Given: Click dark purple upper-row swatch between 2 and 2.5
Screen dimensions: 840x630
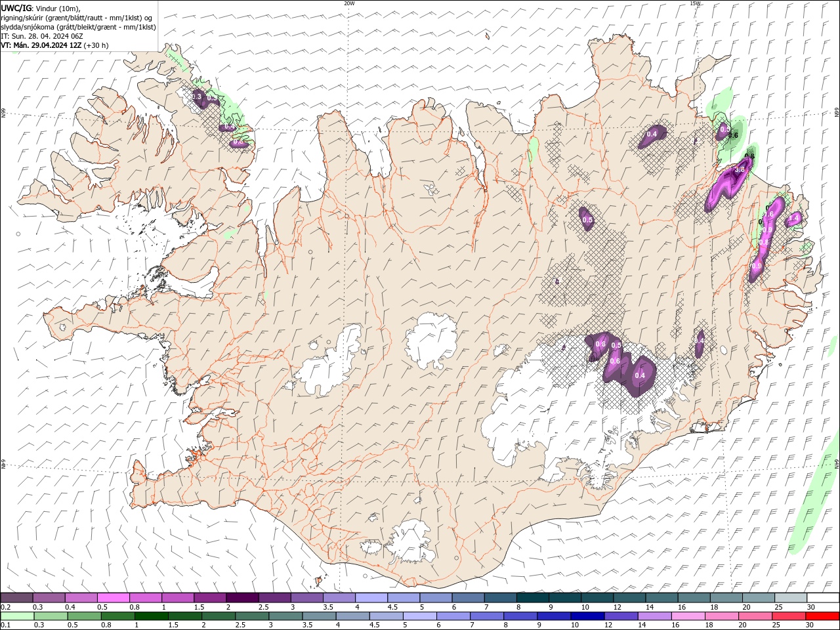Looking at the screenshot, I should (242, 598).
